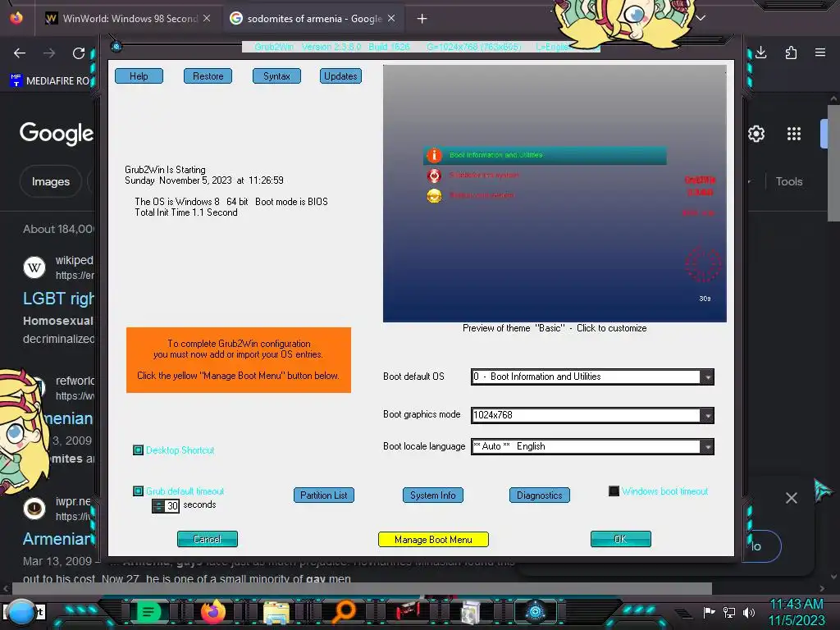Click the yellow Manage Boot Menu button
The image size is (840, 630).
(x=433, y=540)
